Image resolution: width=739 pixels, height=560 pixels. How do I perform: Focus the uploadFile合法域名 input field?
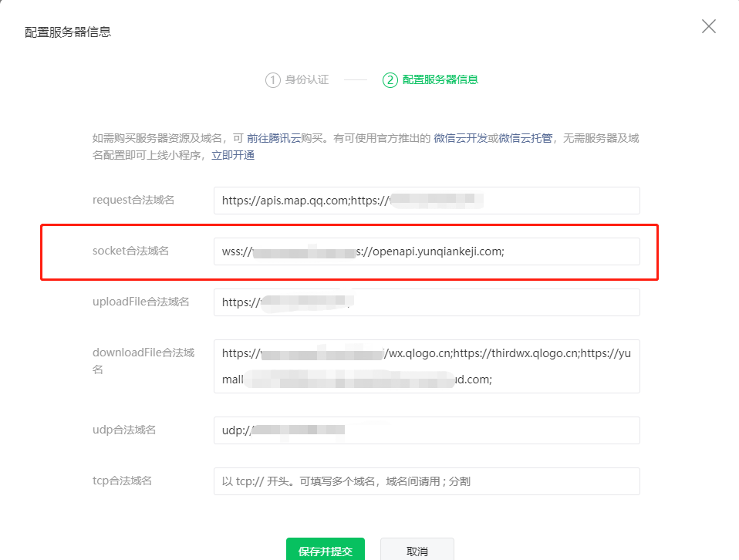[x=427, y=302]
